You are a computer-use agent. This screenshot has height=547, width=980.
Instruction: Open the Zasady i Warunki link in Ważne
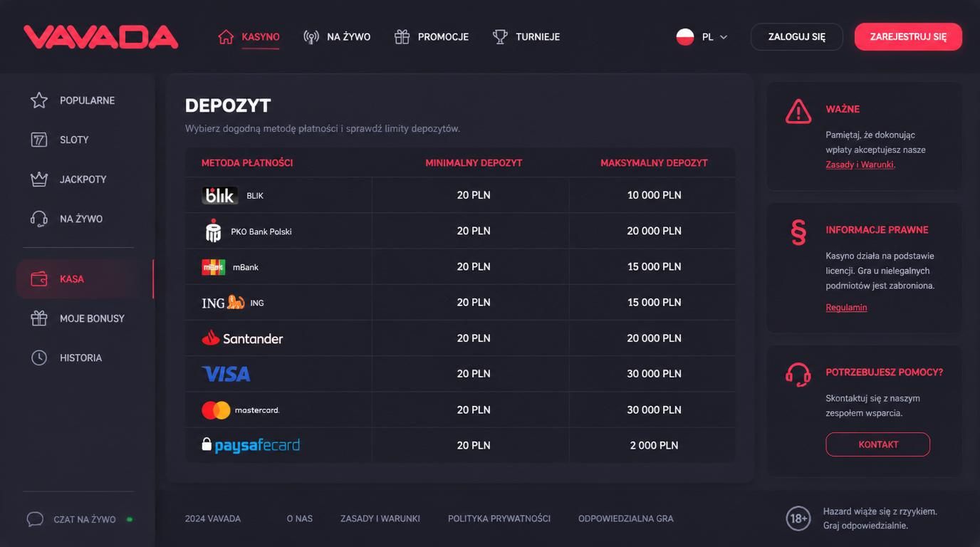point(860,165)
